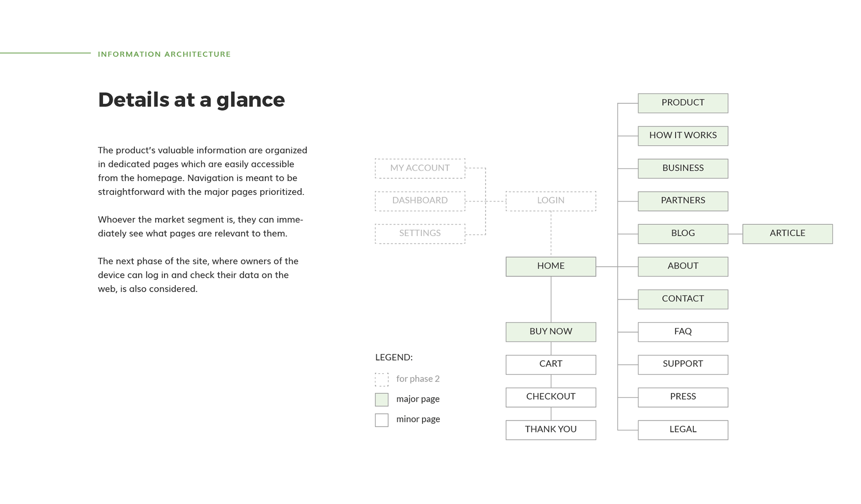The image size is (861, 504).
Task: Select the dashed MY ACCOUNT box
Action: point(420,168)
